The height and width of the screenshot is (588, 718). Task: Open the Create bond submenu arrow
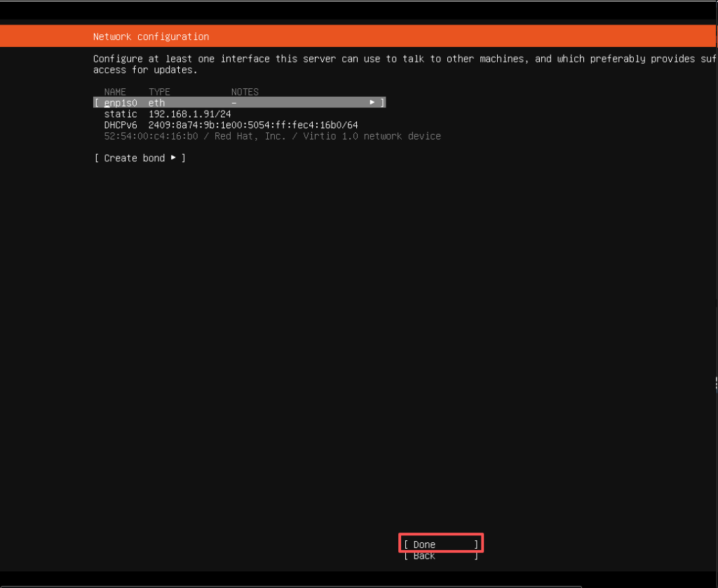[173, 158]
